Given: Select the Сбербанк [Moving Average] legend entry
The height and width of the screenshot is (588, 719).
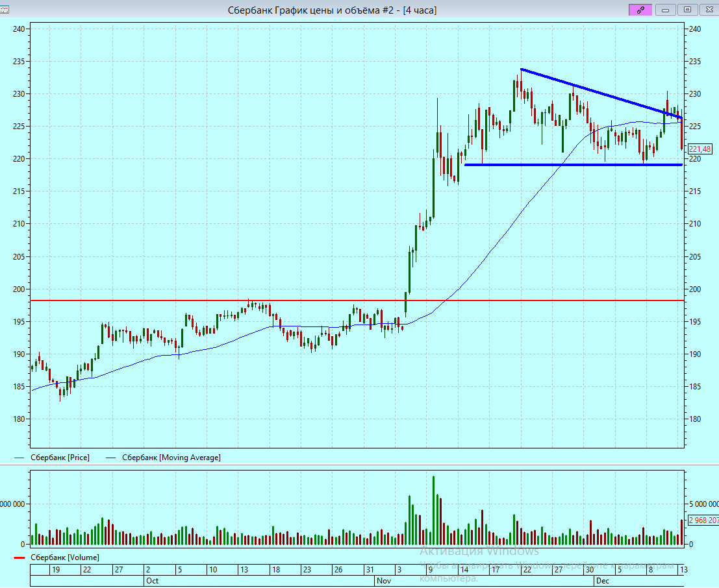Looking at the screenshot, I should (x=171, y=458).
